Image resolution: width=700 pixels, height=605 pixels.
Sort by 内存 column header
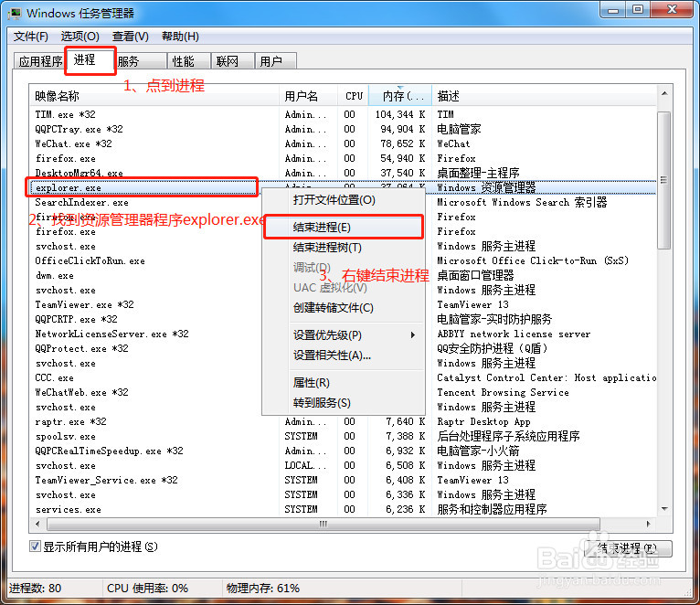(x=400, y=96)
